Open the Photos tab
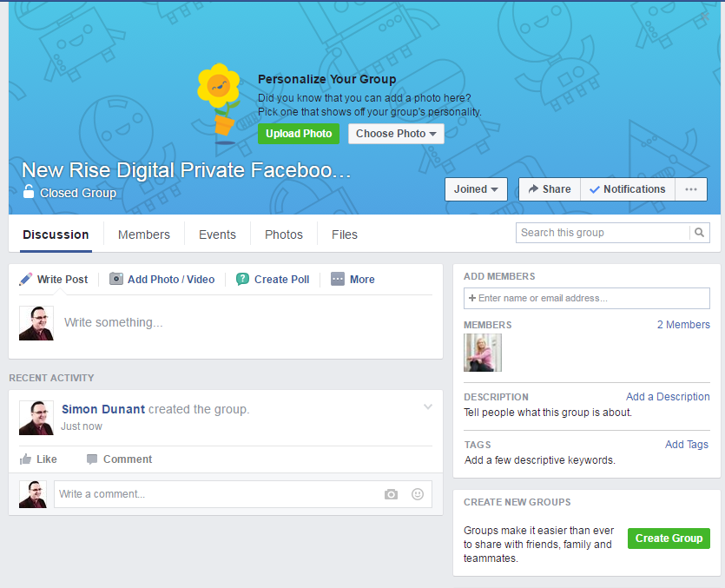The image size is (725, 588). [283, 235]
